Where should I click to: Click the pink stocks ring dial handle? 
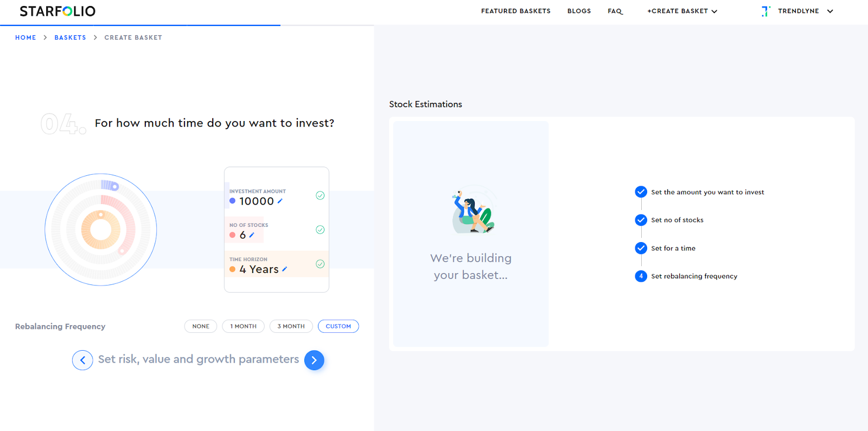point(122,251)
